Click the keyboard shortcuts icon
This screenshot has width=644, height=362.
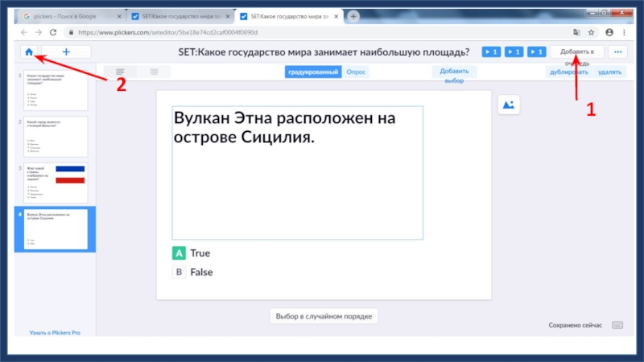pos(617,325)
